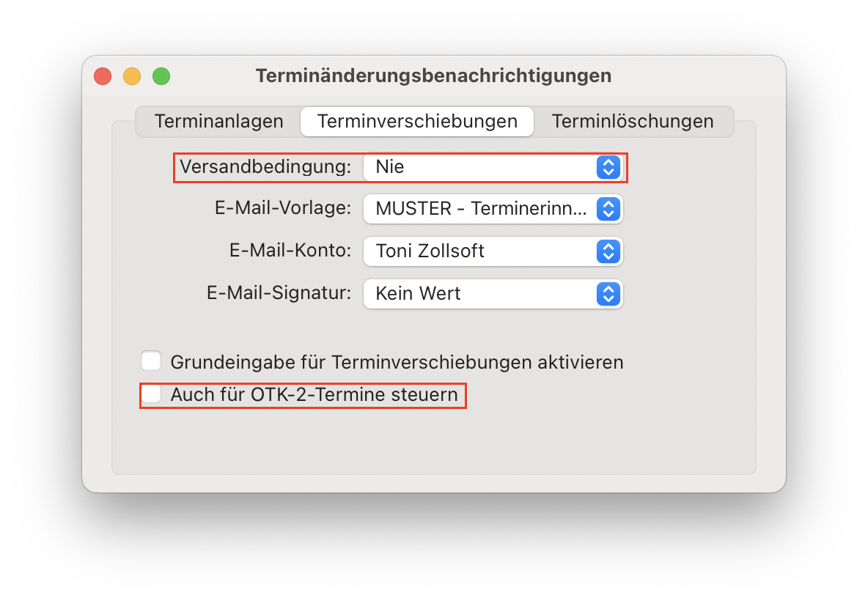Image resolution: width=868 pixels, height=601 pixels.
Task: Open the E-Mail-Konto dropdown showing Toni Zollsoft
Action: pos(493,252)
